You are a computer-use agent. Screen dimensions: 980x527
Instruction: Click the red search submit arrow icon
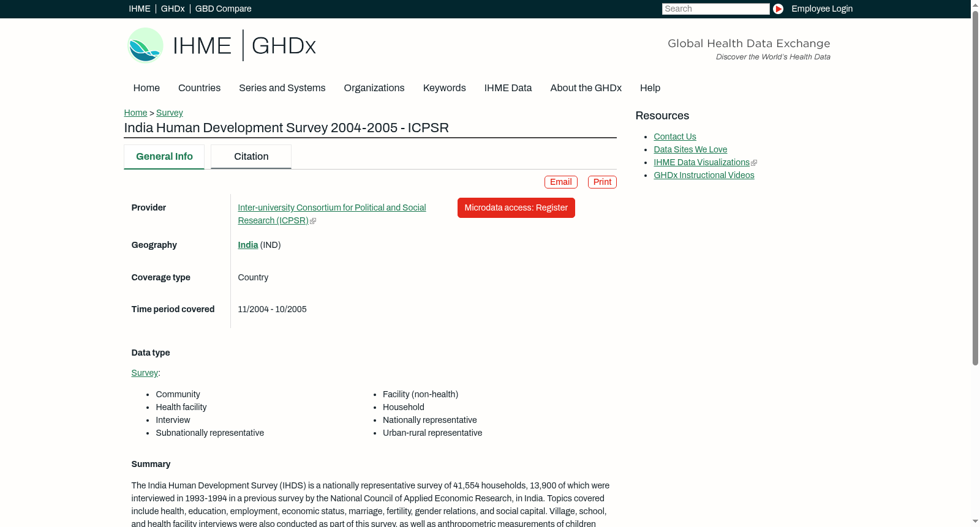[778, 9]
